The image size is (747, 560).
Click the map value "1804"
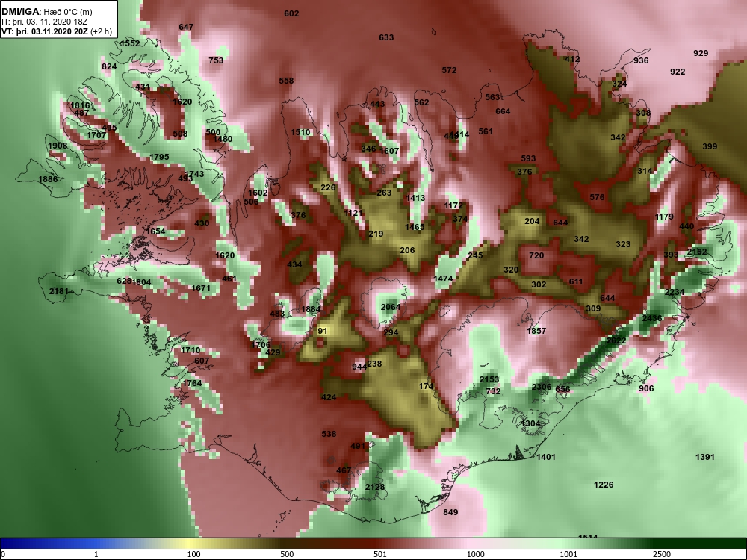tap(141, 282)
